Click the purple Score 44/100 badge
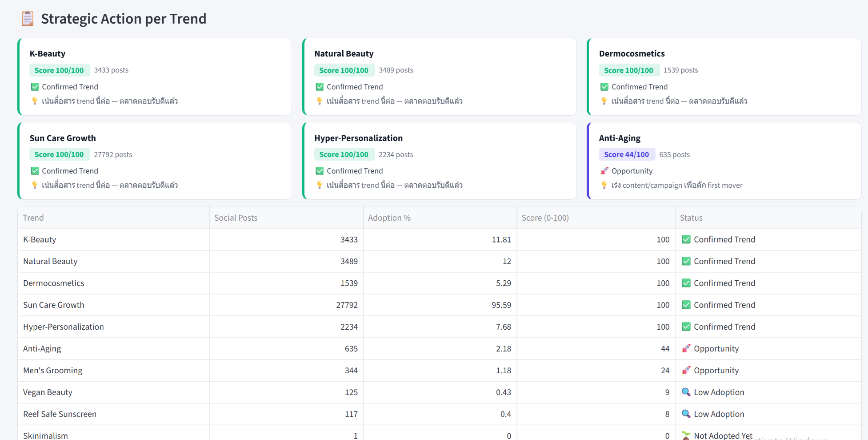This screenshot has height=440, width=868. click(626, 154)
